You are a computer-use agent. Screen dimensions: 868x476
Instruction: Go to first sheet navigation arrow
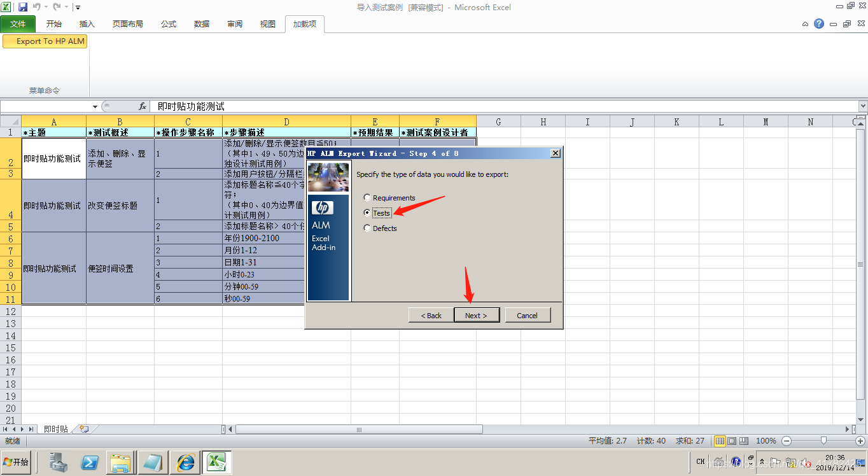[6, 430]
